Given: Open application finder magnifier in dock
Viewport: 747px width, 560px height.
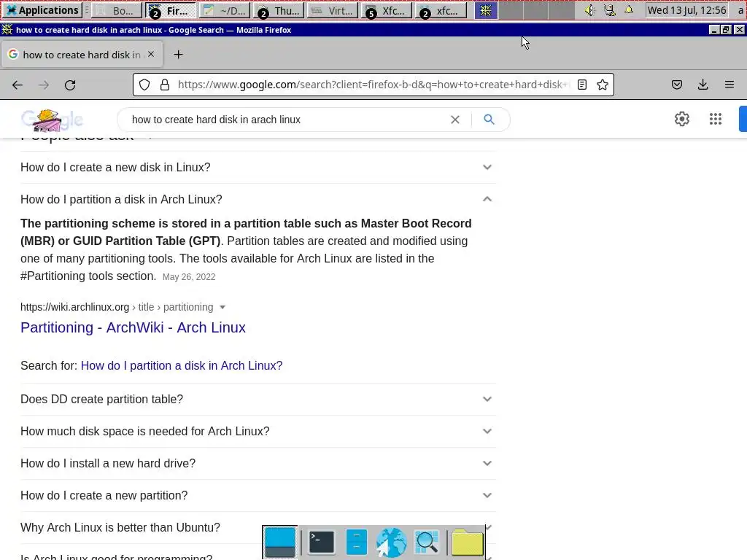Looking at the screenshot, I should 426,542.
